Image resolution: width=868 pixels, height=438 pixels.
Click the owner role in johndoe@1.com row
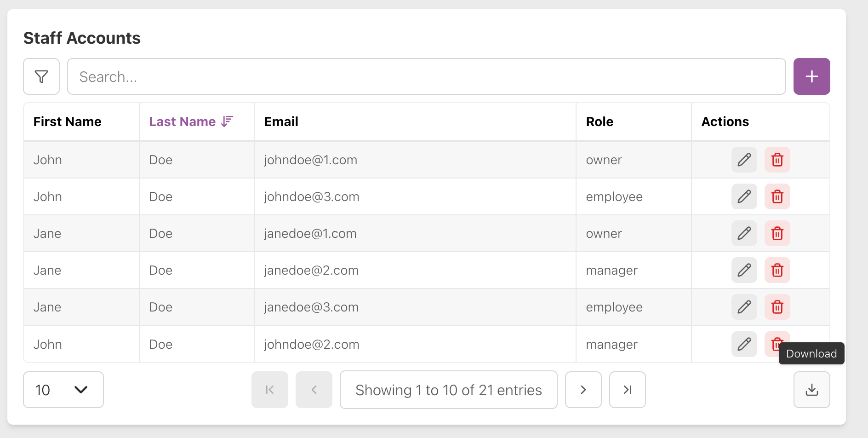[x=604, y=160]
